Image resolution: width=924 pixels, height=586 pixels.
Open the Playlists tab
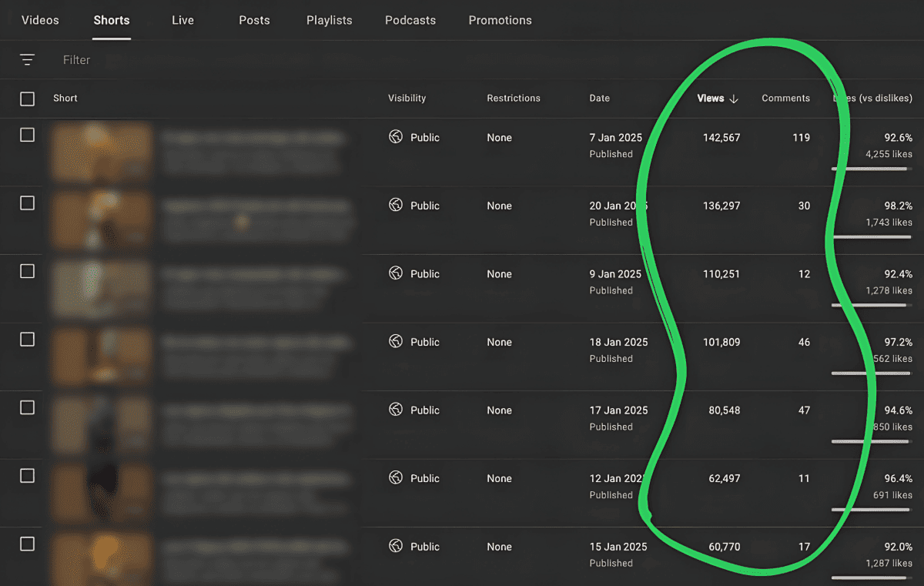329,20
